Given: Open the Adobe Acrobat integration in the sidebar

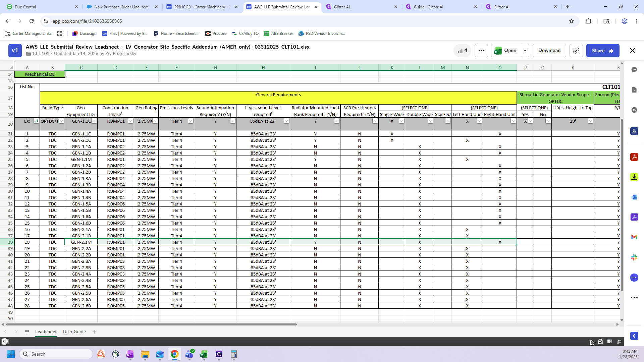Looking at the screenshot, I should coord(634,157).
